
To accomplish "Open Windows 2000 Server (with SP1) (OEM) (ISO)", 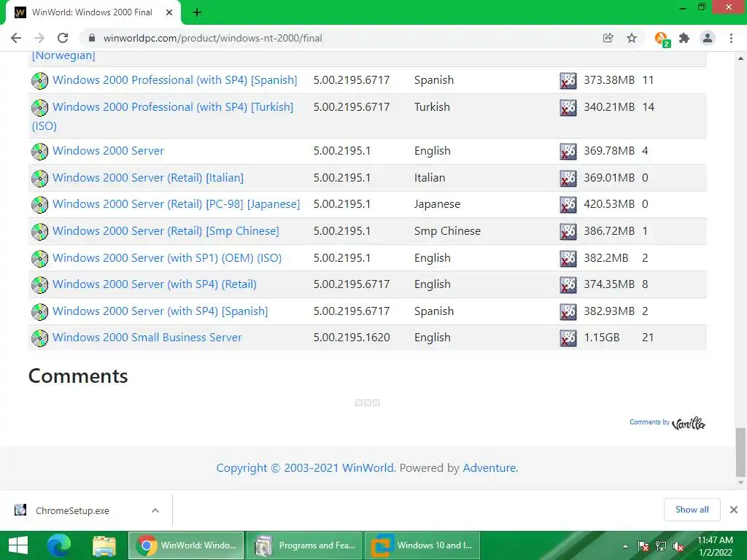I will click(x=167, y=257).
